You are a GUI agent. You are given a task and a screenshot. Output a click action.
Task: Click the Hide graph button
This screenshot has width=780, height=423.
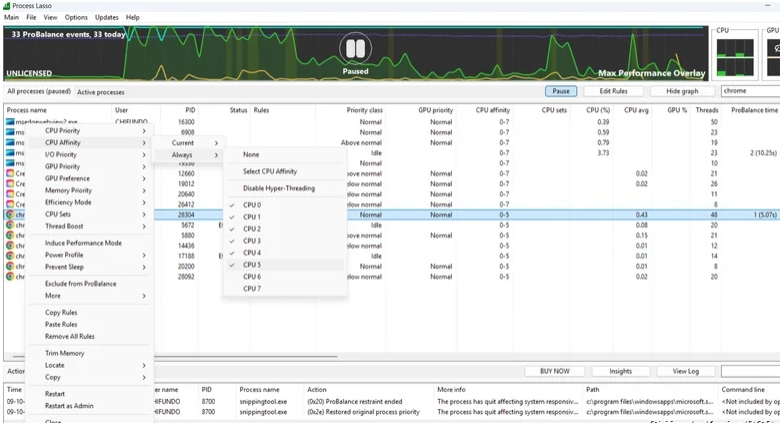coord(682,91)
